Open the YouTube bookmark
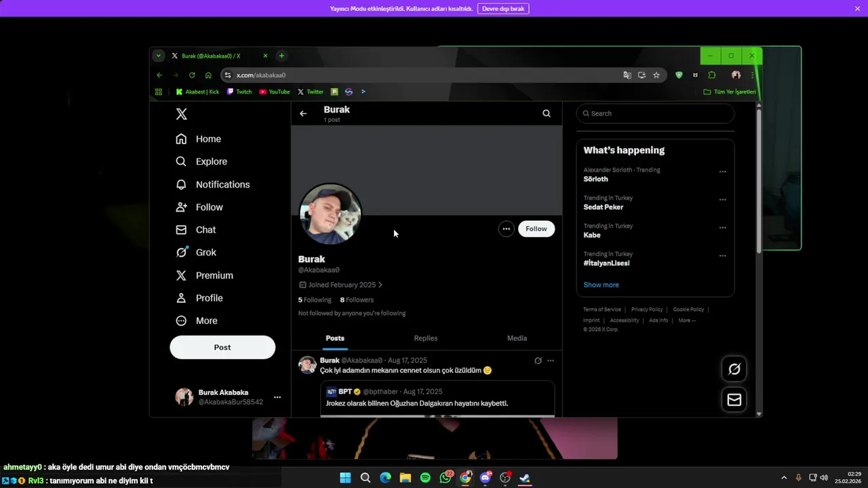 point(275,91)
